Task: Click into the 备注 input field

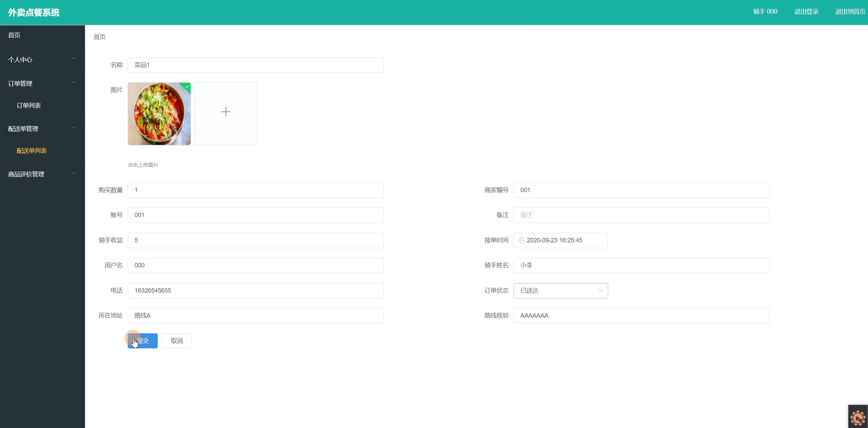Action: 641,215
